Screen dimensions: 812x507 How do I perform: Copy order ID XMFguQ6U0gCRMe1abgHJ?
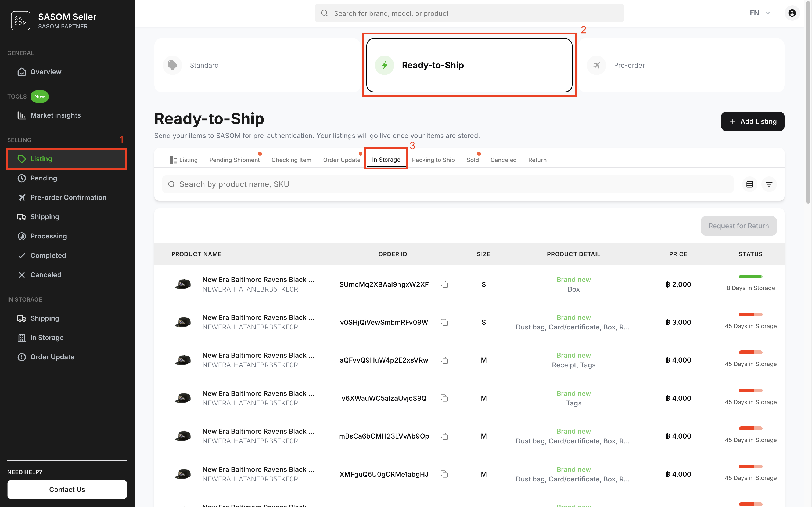click(x=444, y=474)
